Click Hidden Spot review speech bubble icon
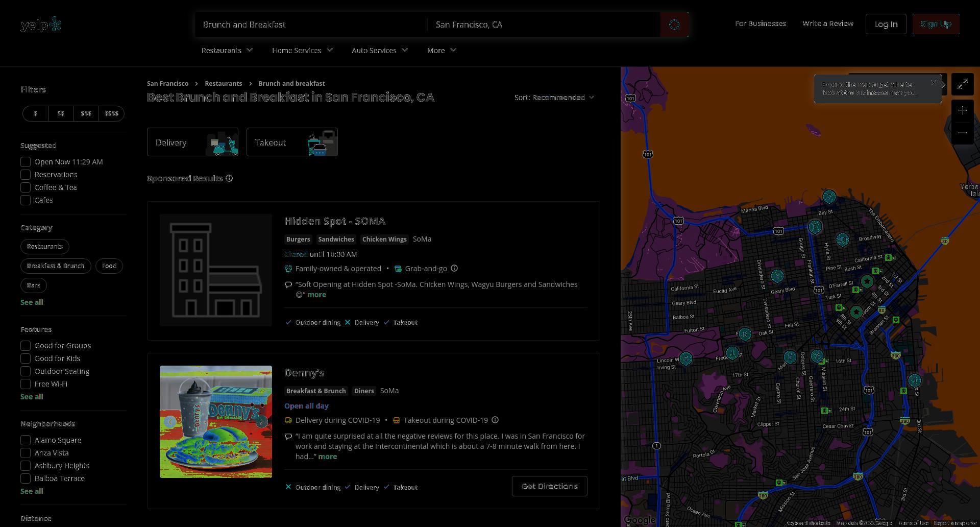The image size is (980, 527). tap(288, 284)
